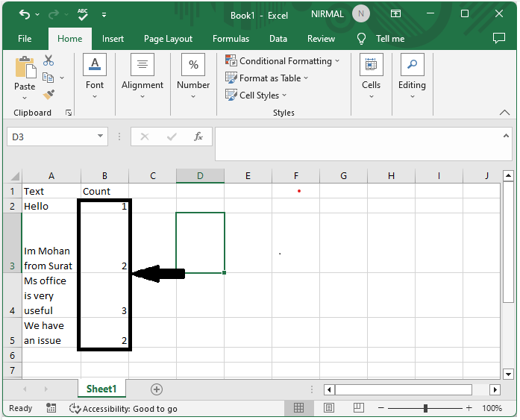Switch to Page Layout view icon
The width and height of the screenshot is (520, 420).
(329, 408)
